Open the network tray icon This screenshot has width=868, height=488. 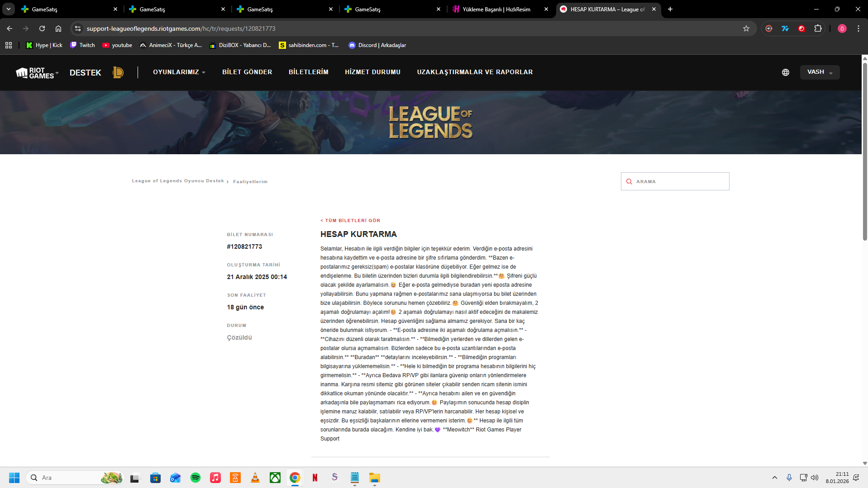803,478
